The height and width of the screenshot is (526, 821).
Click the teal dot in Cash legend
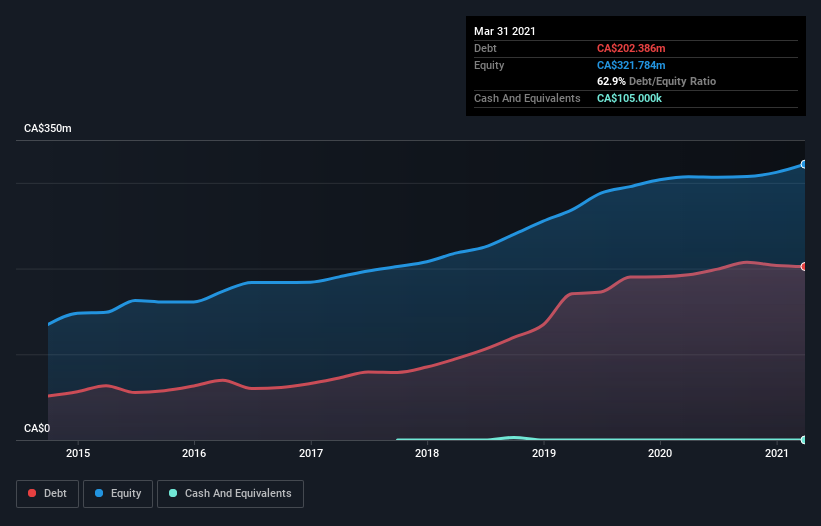click(x=173, y=493)
